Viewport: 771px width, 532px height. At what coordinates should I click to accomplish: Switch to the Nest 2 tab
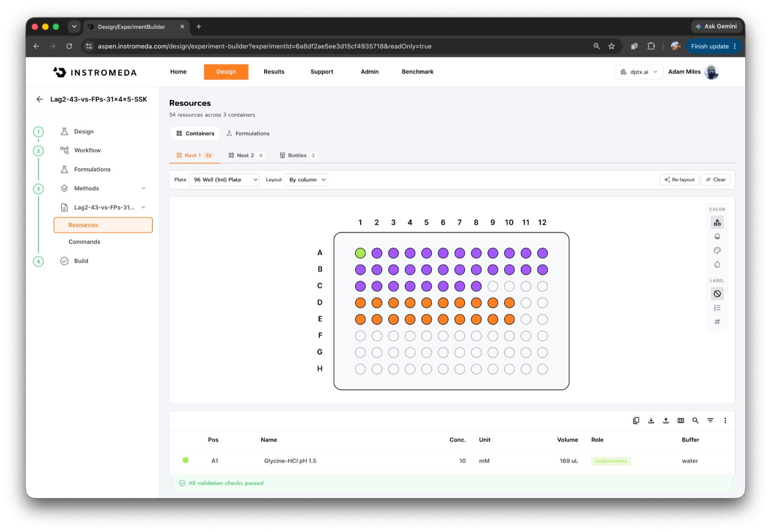point(246,155)
